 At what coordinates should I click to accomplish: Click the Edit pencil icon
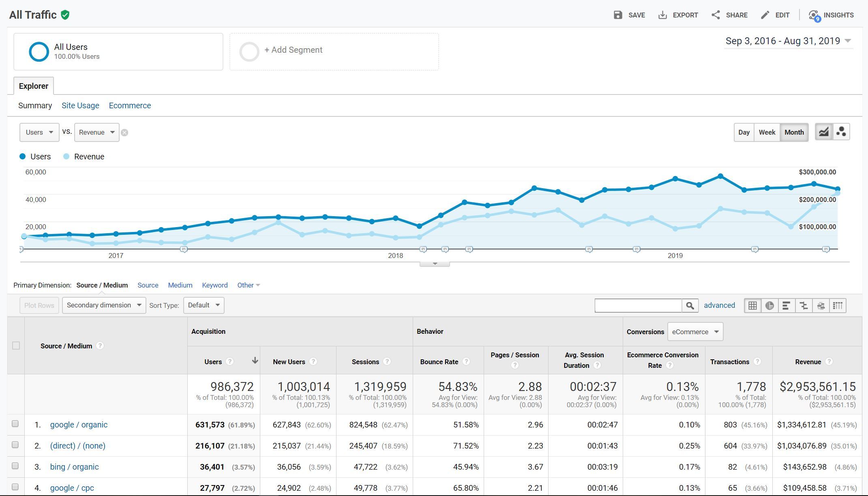(x=765, y=15)
